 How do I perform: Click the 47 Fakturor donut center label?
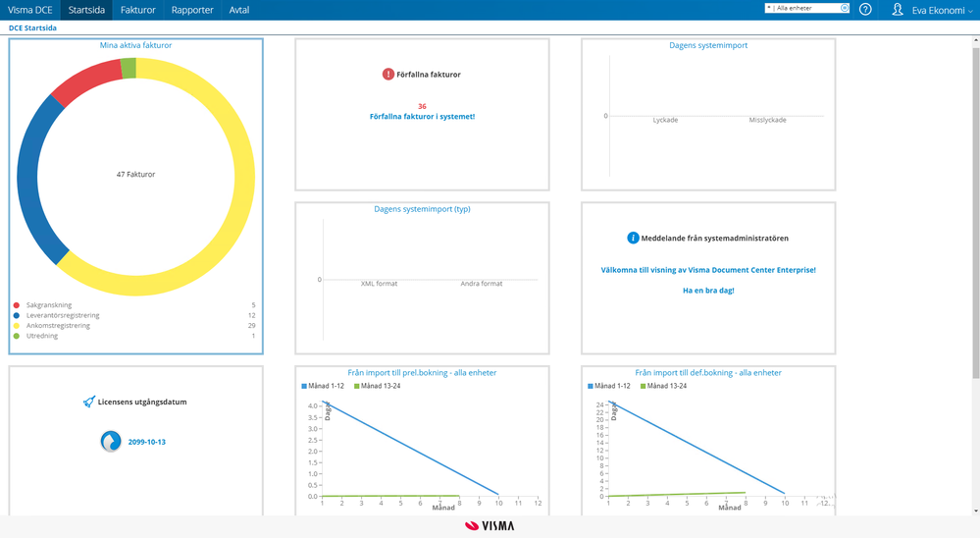click(135, 175)
